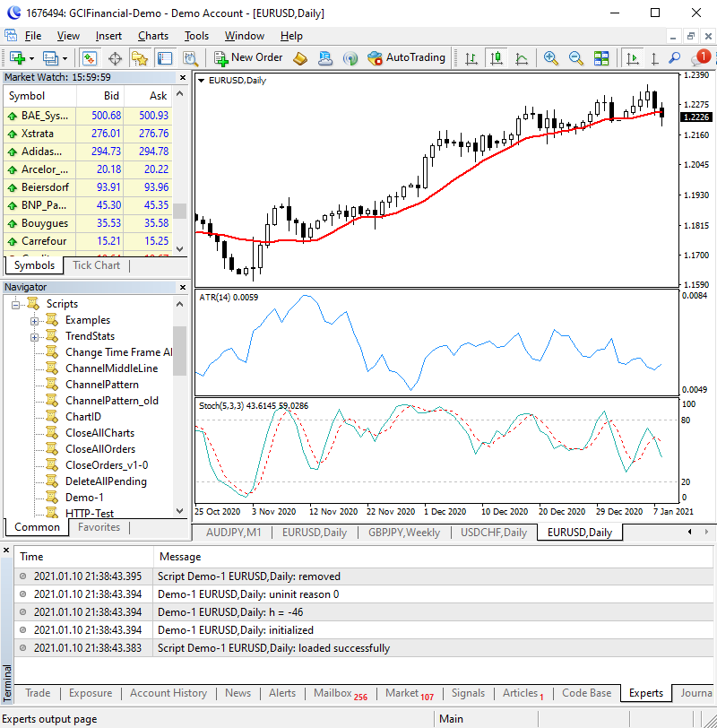
Task: Click the Zoom In magnifier icon
Action: 551,58
